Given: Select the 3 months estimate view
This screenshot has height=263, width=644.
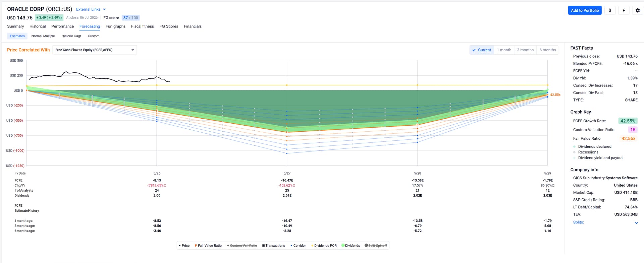Looking at the screenshot, I should pos(525,50).
